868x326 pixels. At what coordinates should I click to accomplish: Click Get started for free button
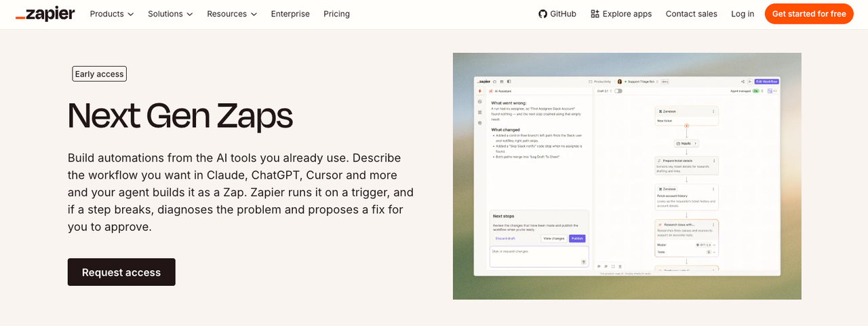pos(809,14)
